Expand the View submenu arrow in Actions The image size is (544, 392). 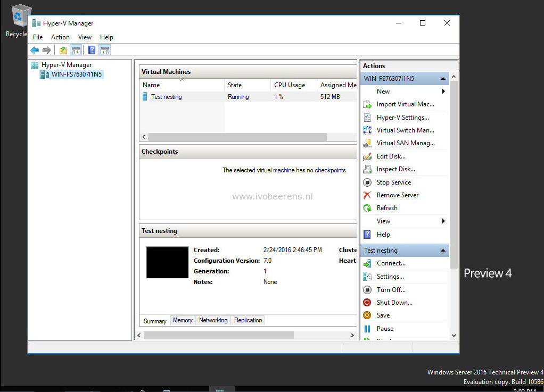443,221
